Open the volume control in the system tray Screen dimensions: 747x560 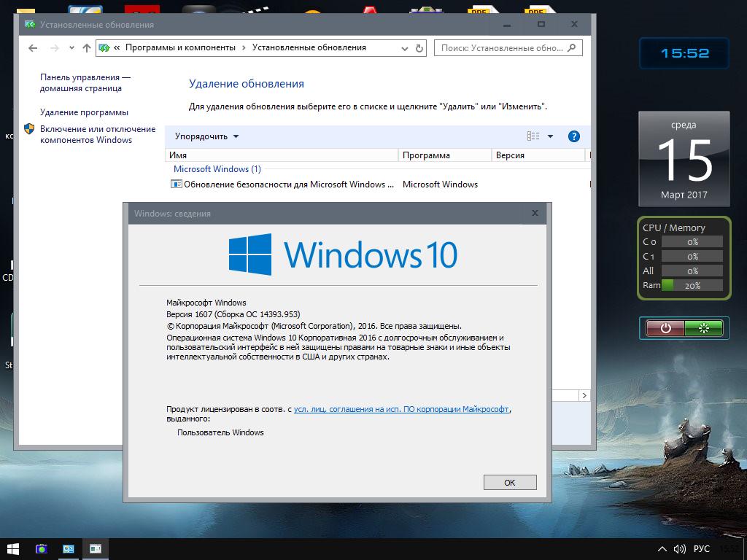680,549
